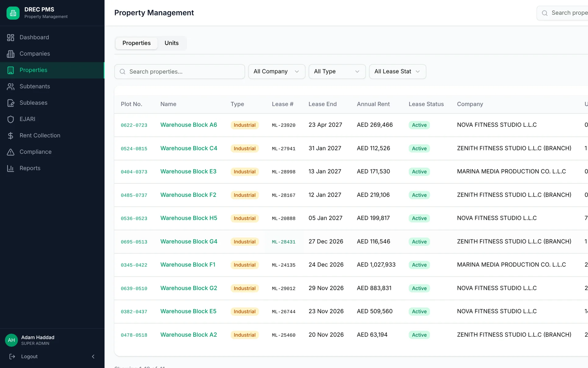Open the Warehouse Block A2 link
Viewport: 588px width, 368px height.
(x=189, y=335)
